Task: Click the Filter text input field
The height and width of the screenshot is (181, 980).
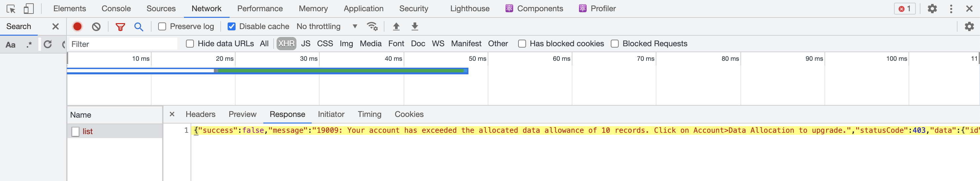Action: click(x=122, y=44)
